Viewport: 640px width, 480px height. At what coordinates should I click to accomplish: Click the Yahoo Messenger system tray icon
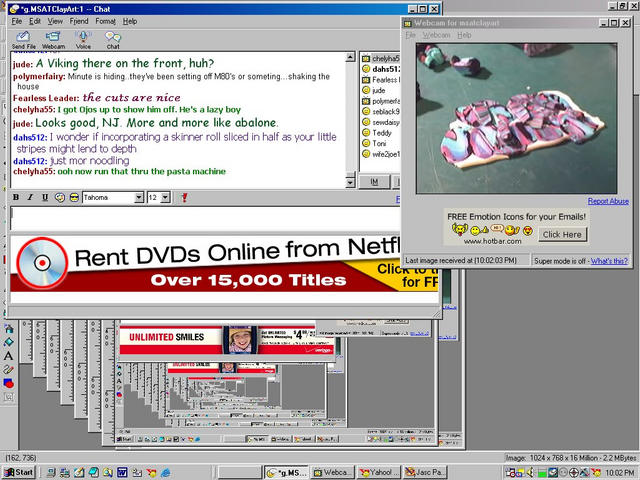click(596, 472)
